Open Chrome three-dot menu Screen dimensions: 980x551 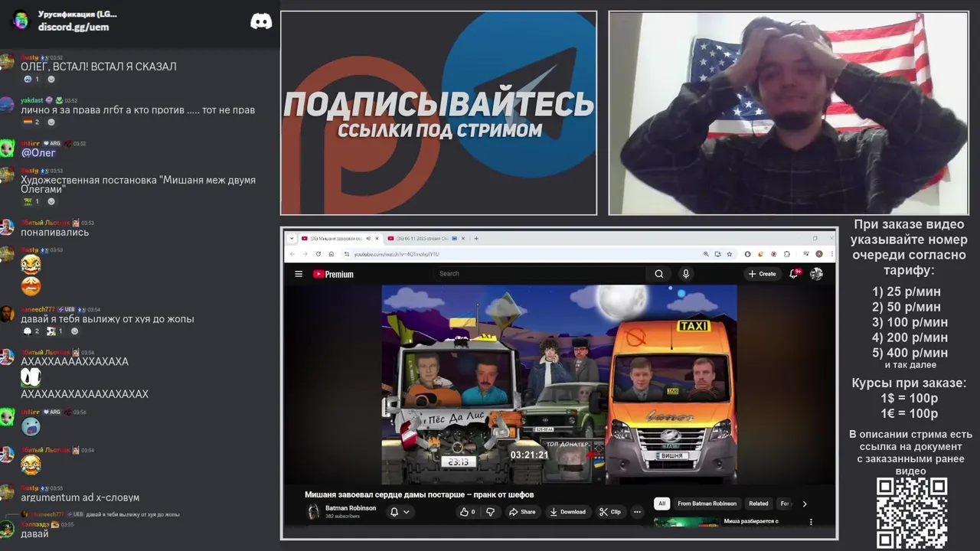(831, 254)
